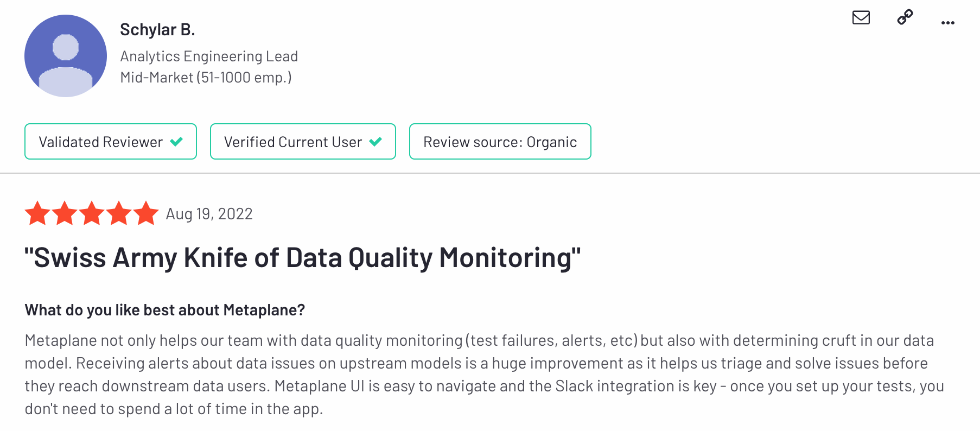Click the checkmark beside Verified Current User

376,142
